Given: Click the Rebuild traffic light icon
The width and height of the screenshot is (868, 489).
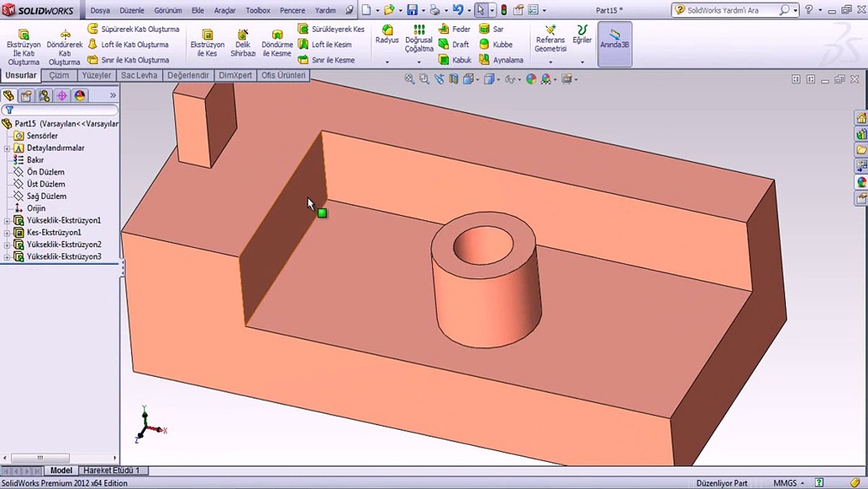Looking at the screenshot, I should click(503, 10).
